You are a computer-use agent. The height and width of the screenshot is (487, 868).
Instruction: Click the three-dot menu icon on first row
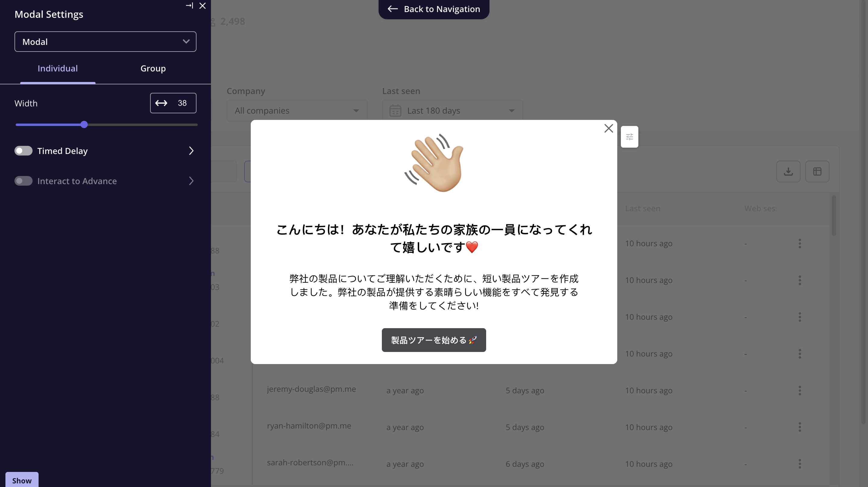[800, 243]
